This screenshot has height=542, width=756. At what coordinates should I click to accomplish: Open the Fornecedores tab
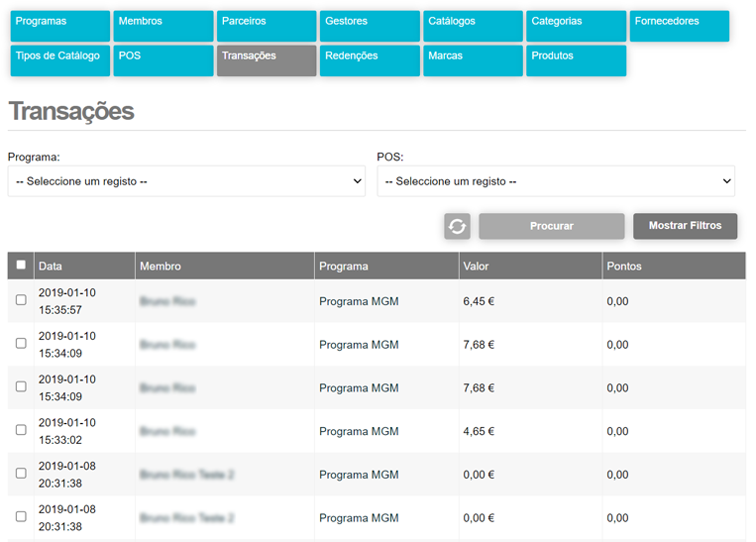pos(680,26)
